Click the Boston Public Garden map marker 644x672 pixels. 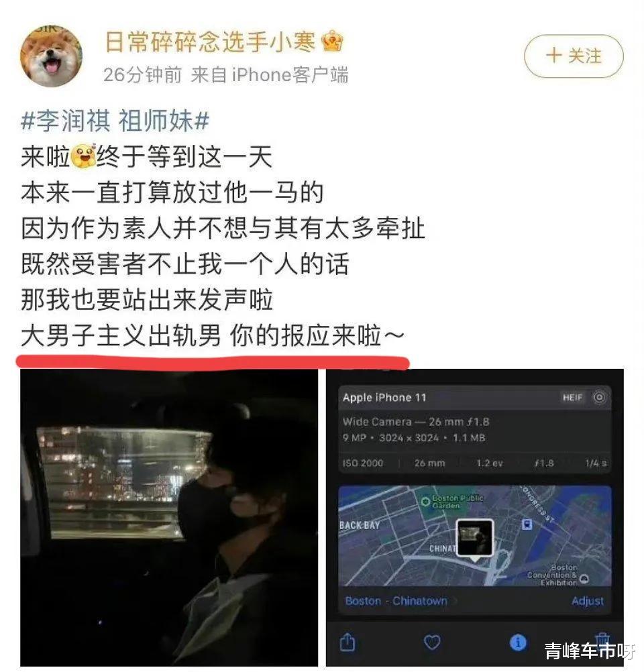point(425,502)
